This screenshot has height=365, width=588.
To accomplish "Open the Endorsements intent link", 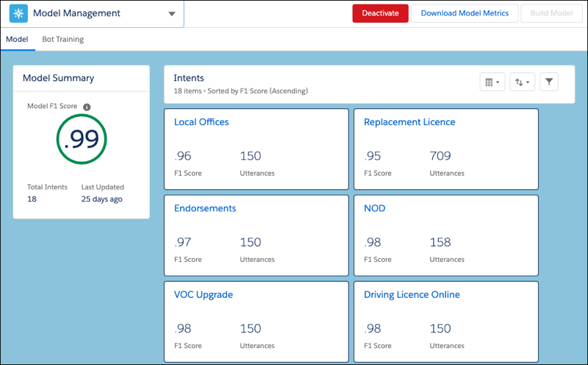I will pyautogui.click(x=205, y=208).
